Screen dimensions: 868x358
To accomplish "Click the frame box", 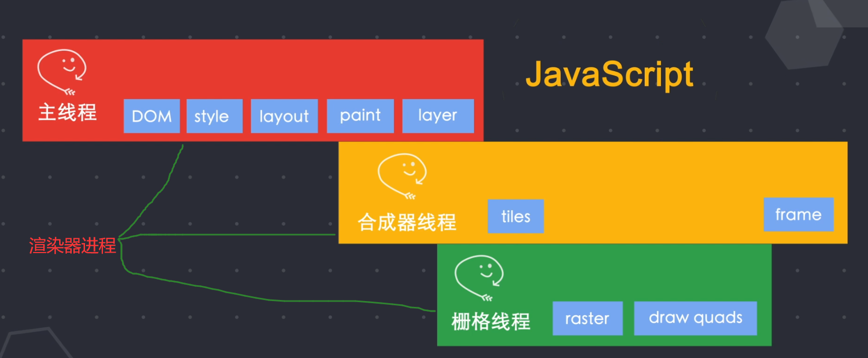I will pos(798,215).
